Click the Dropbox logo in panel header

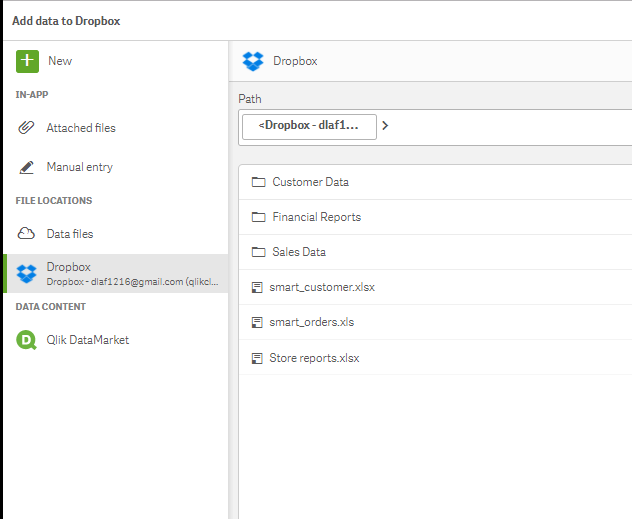point(254,61)
